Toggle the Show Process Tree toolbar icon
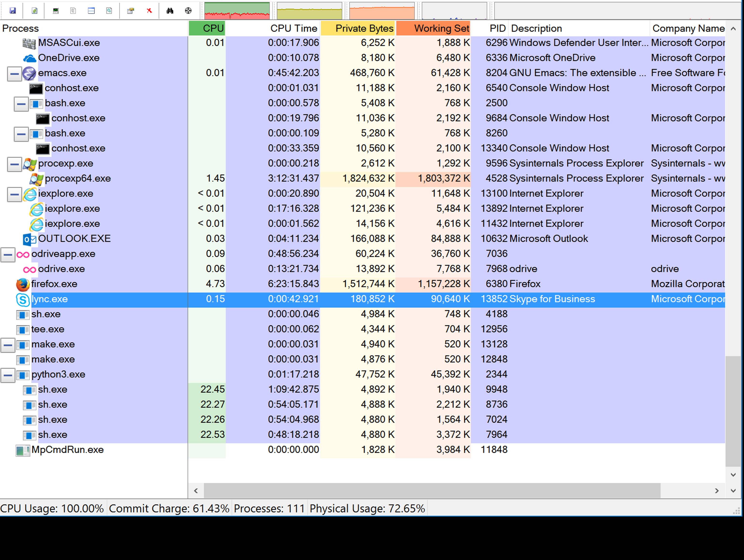This screenshot has width=744, height=560. pos(73,11)
